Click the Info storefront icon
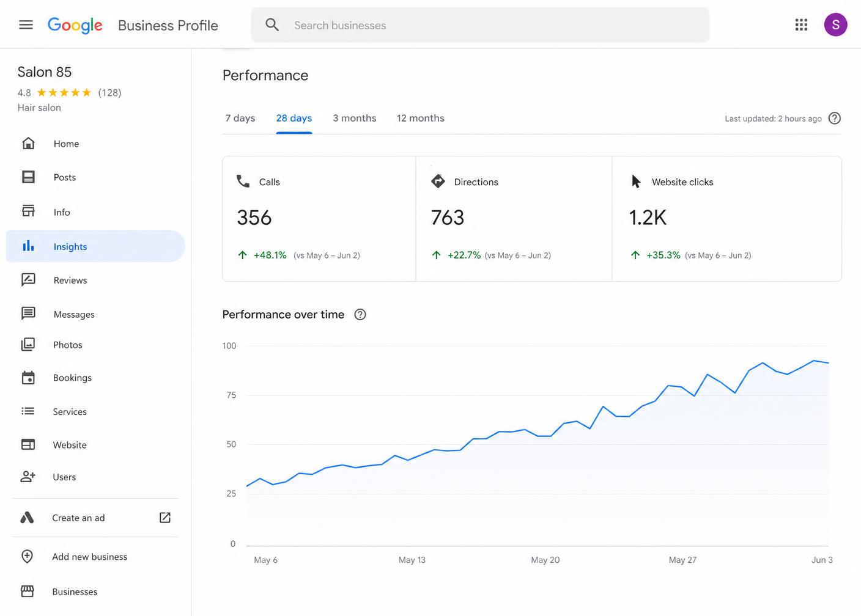Image resolution: width=861 pixels, height=616 pixels. point(28,211)
